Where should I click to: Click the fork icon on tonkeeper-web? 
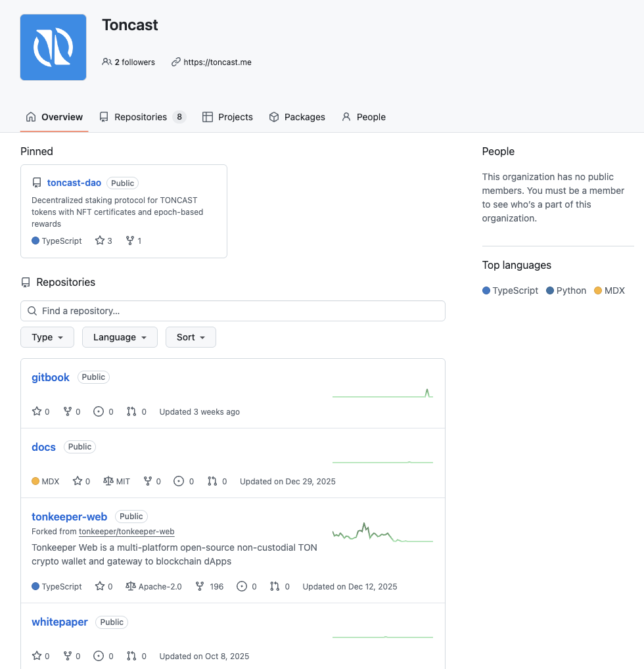[200, 586]
